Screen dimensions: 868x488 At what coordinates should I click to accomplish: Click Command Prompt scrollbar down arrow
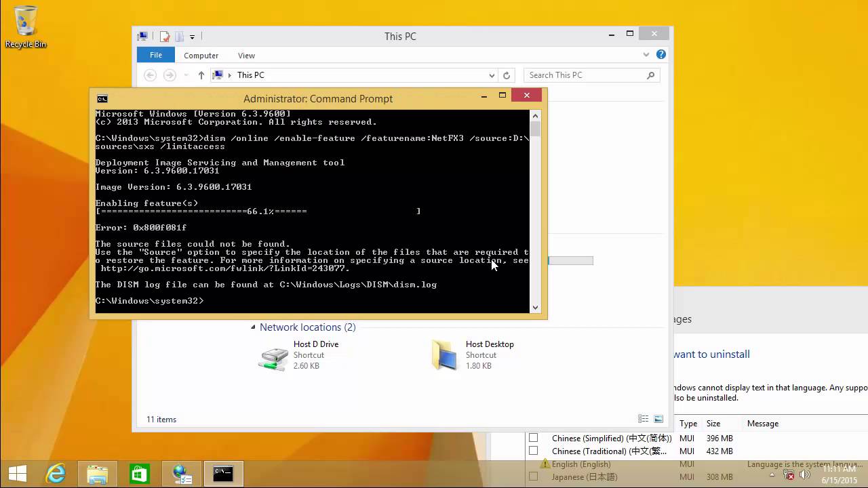click(535, 308)
